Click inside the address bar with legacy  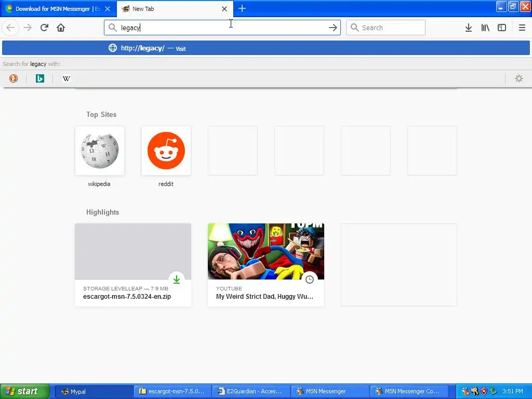tap(222, 28)
